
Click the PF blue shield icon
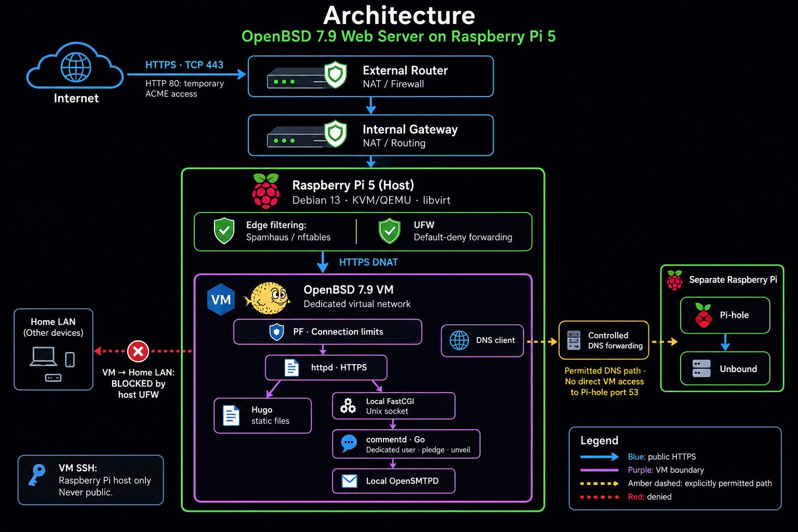point(277,332)
